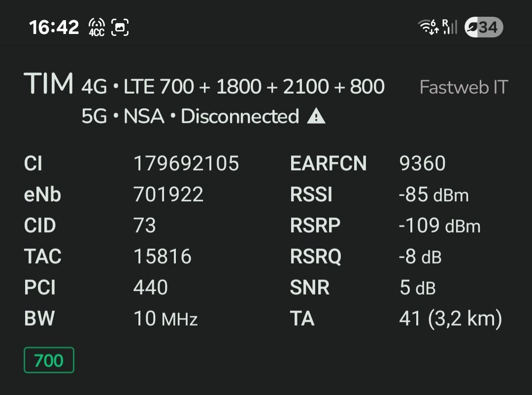Tap the Wi-Fi 6 status icon

click(x=428, y=27)
